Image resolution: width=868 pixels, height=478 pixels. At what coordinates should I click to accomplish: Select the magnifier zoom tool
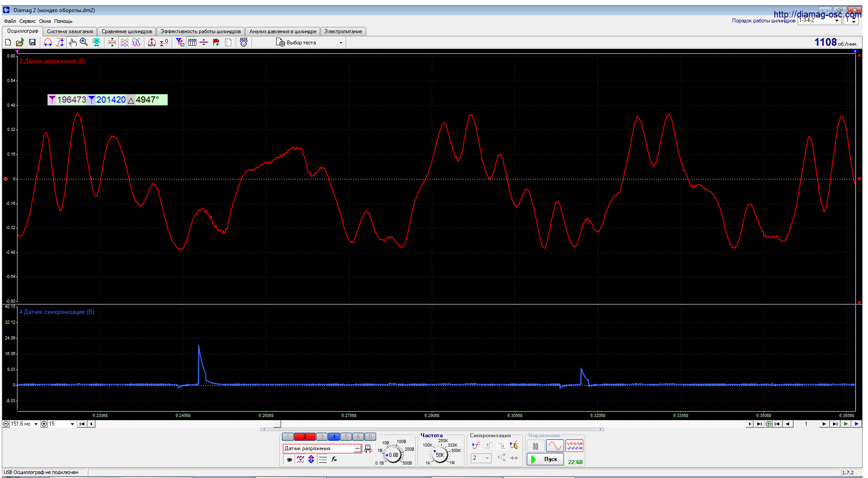84,42
